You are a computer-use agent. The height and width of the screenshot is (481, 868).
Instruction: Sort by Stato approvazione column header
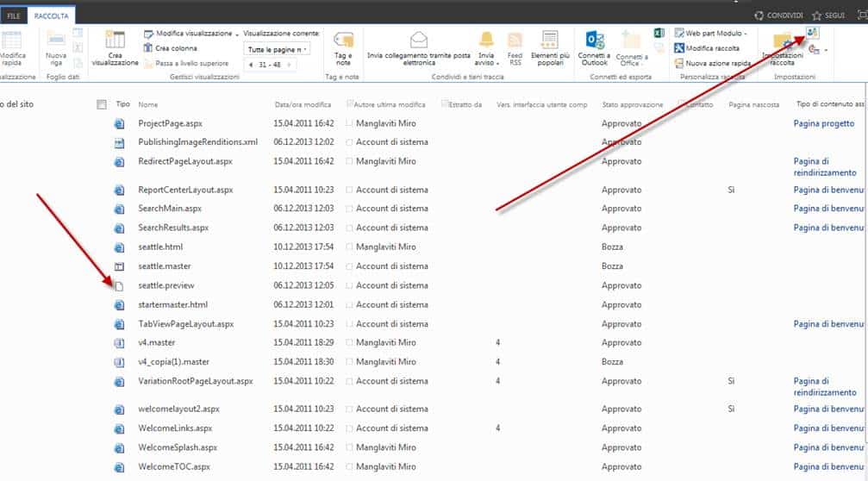[632, 104]
